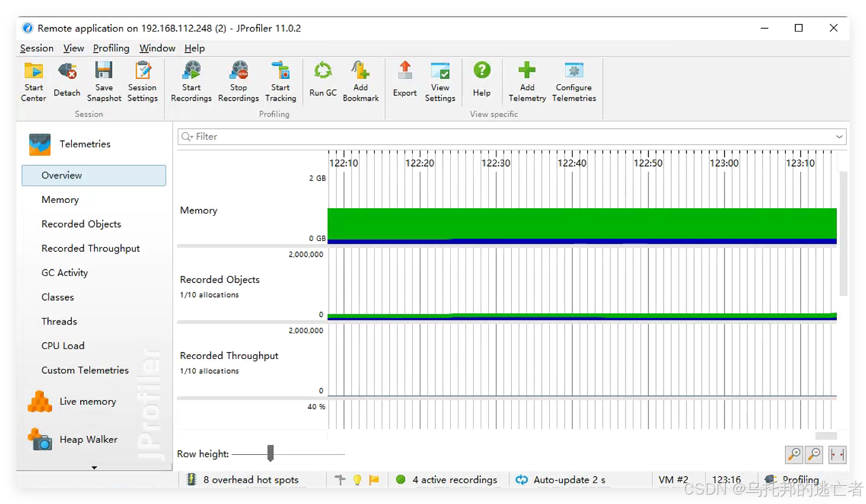Click the horizontal scrollbar thumb below charts
This screenshot has height=504, width=866.
[826, 436]
